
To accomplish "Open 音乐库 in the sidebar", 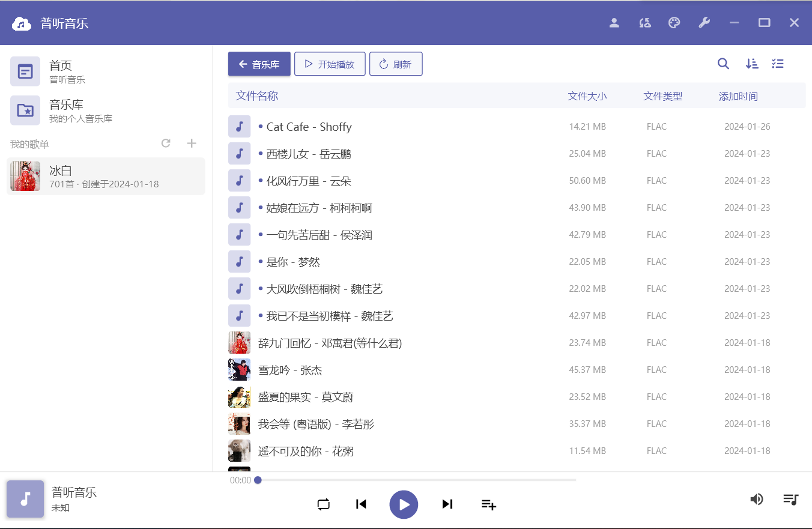I will pos(60,110).
